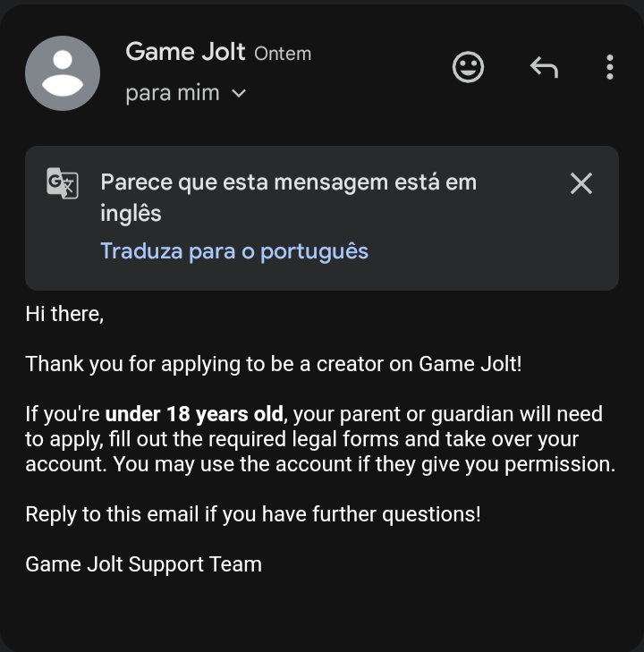Select the "para mim" recipient label
The height and width of the screenshot is (652, 644).
coord(173,93)
